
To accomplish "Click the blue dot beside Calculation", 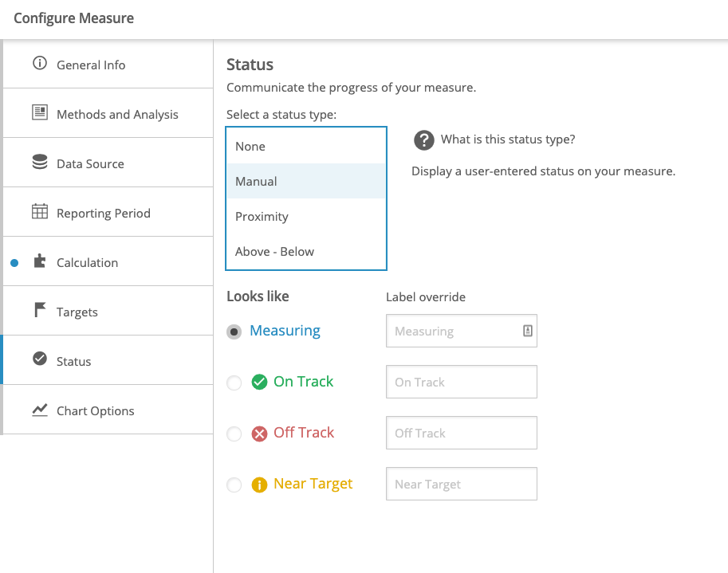I will [x=14, y=263].
